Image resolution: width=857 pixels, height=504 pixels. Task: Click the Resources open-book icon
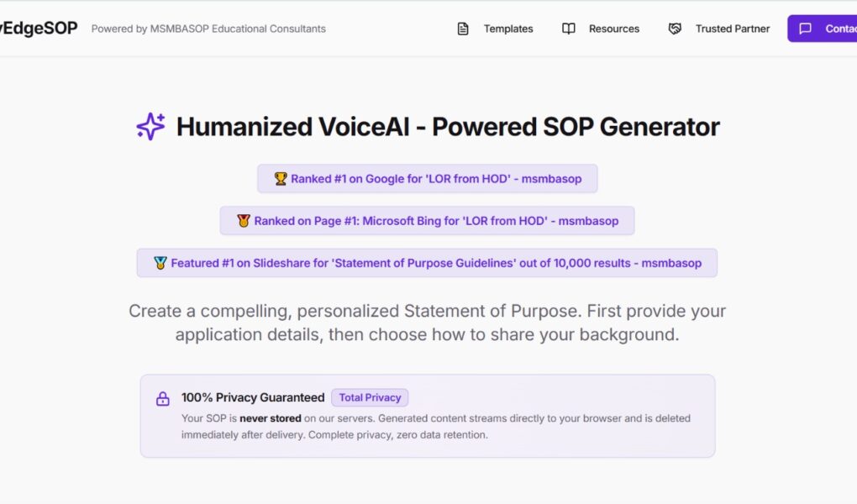click(569, 29)
